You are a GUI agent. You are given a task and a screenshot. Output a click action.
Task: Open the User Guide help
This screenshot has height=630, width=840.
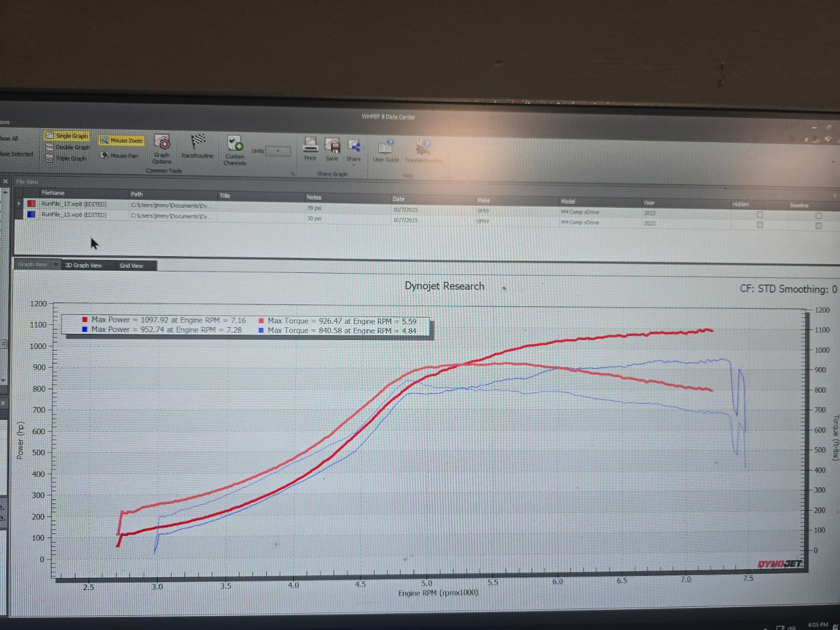point(386,151)
